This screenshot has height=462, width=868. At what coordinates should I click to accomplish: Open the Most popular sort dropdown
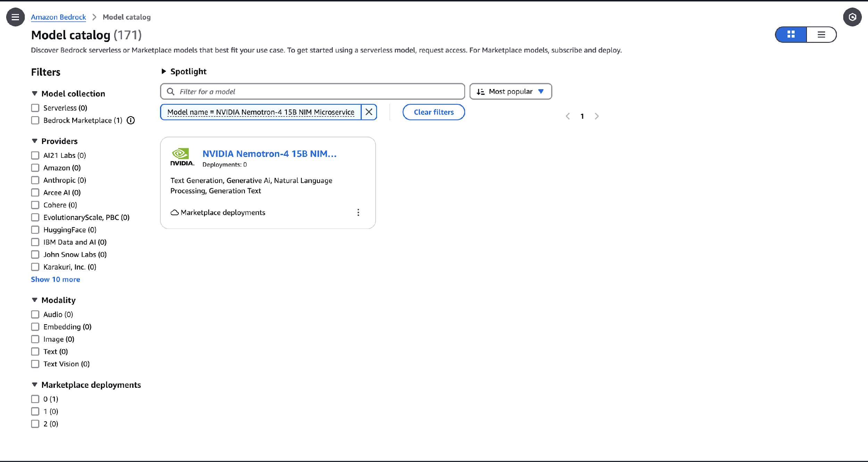[x=510, y=92]
